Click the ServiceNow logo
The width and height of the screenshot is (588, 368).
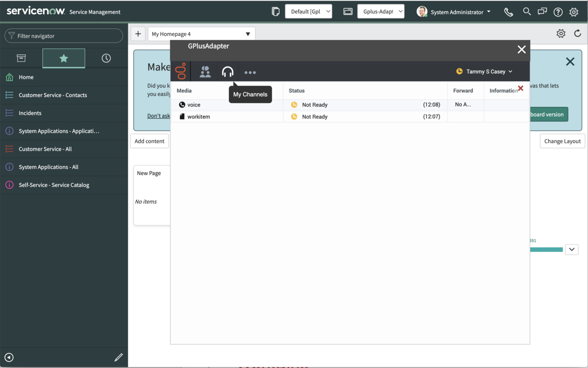click(36, 11)
